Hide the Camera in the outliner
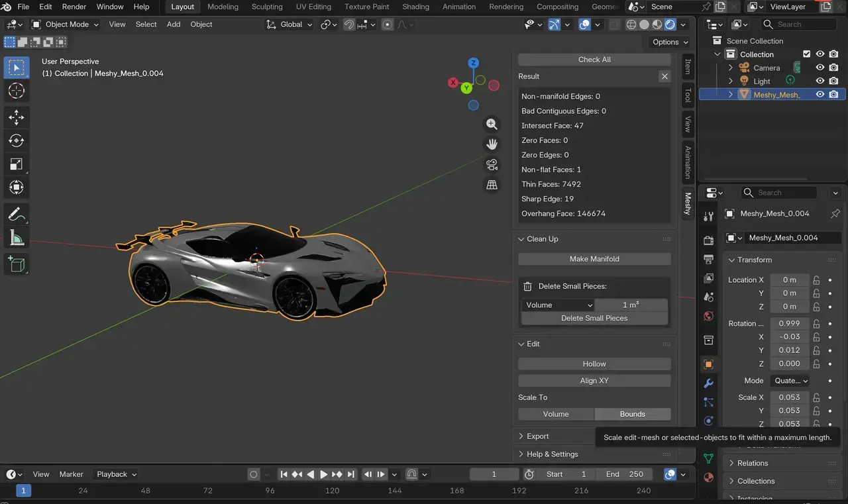The width and height of the screenshot is (848, 504). [820, 68]
